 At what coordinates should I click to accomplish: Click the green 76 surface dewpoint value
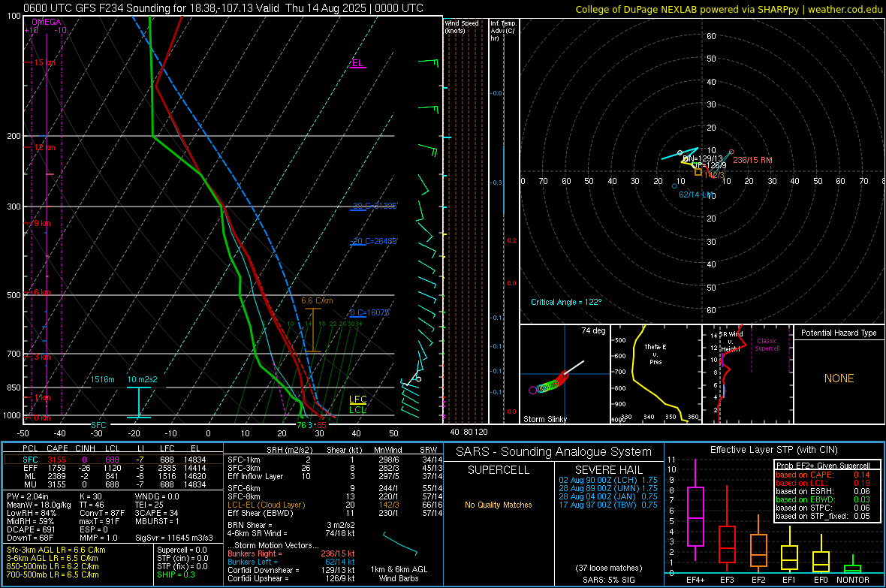coord(302,425)
